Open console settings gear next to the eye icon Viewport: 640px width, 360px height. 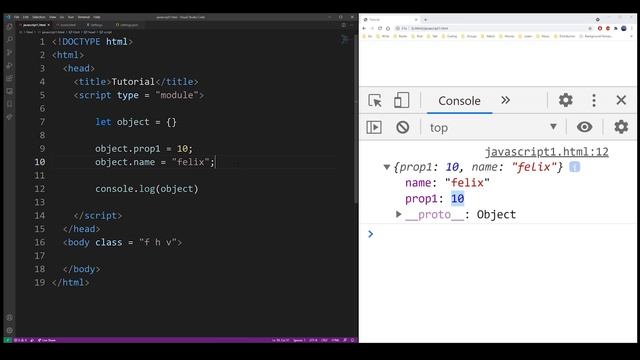click(621, 127)
